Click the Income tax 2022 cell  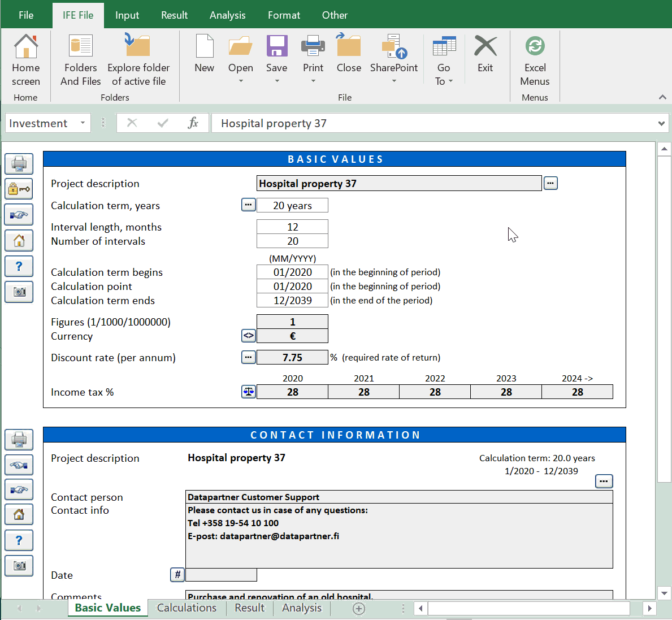tap(435, 392)
